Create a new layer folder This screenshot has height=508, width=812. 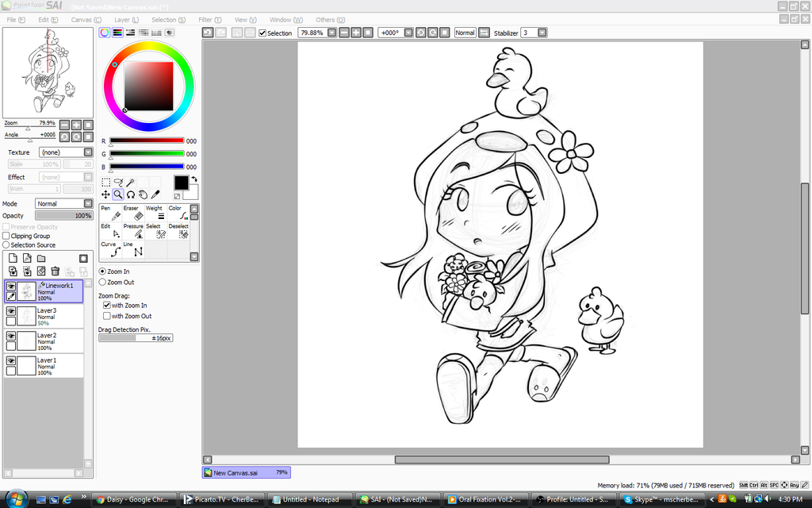41,258
